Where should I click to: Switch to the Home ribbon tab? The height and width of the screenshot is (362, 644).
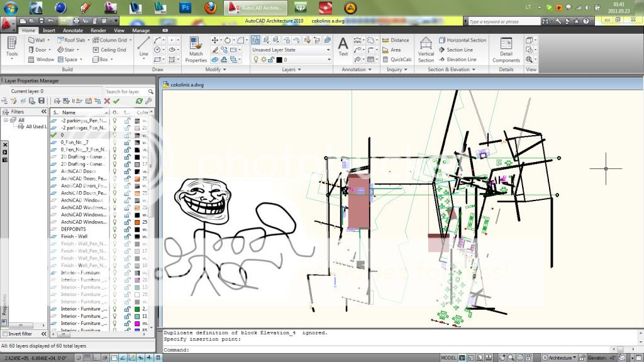point(28,30)
